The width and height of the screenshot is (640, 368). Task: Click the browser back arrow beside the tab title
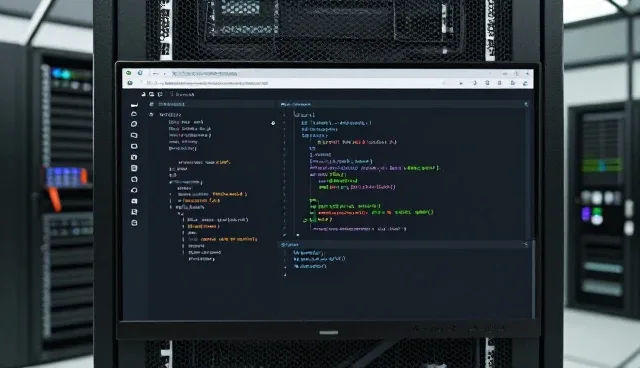155,73
